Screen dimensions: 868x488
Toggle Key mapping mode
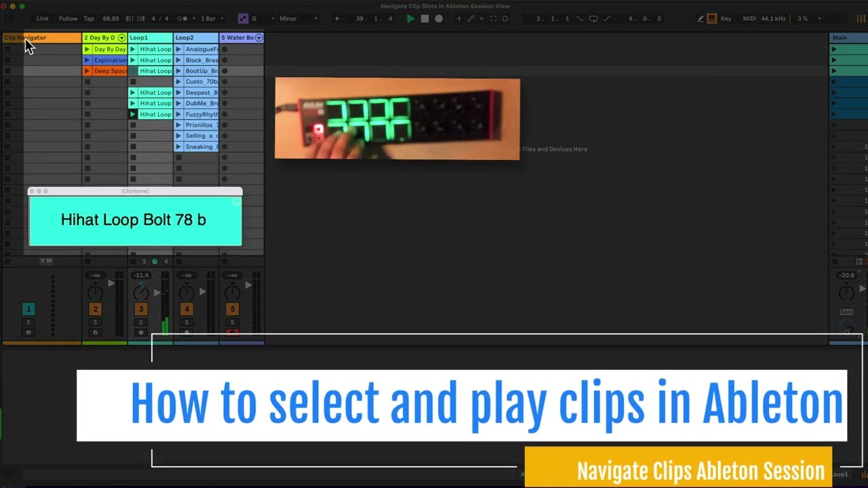pyautogui.click(x=726, y=19)
